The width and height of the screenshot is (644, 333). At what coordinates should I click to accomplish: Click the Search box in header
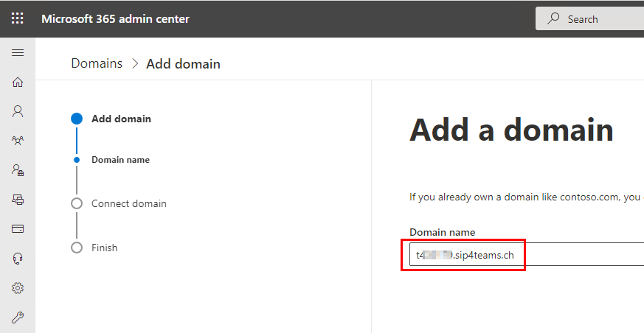click(x=590, y=19)
